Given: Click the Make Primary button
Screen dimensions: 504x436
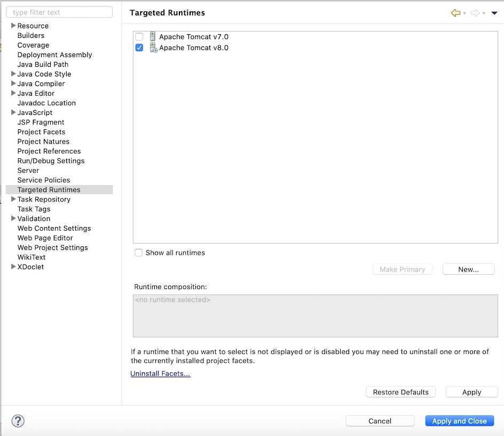Looking at the screenshot, I should [402, 269].
